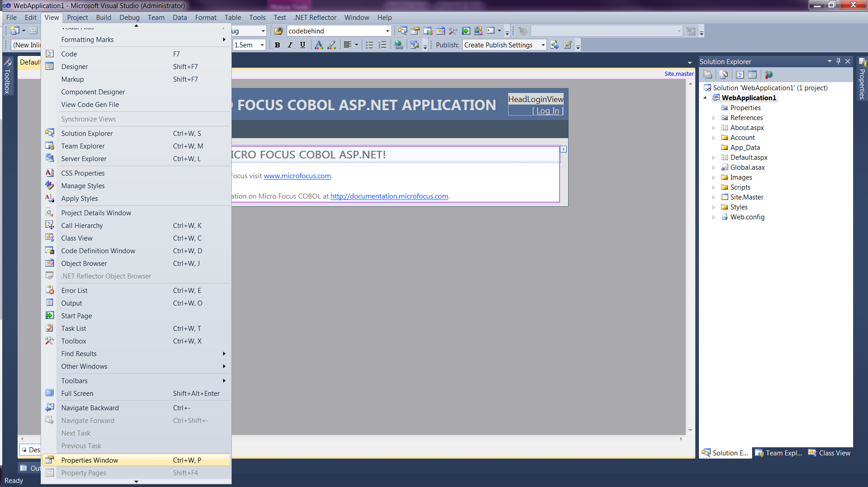The image size is (868, 487).
Task: Click the edit publish settings pencil icon
Action: pyautogui.click(x=568, y=45)
